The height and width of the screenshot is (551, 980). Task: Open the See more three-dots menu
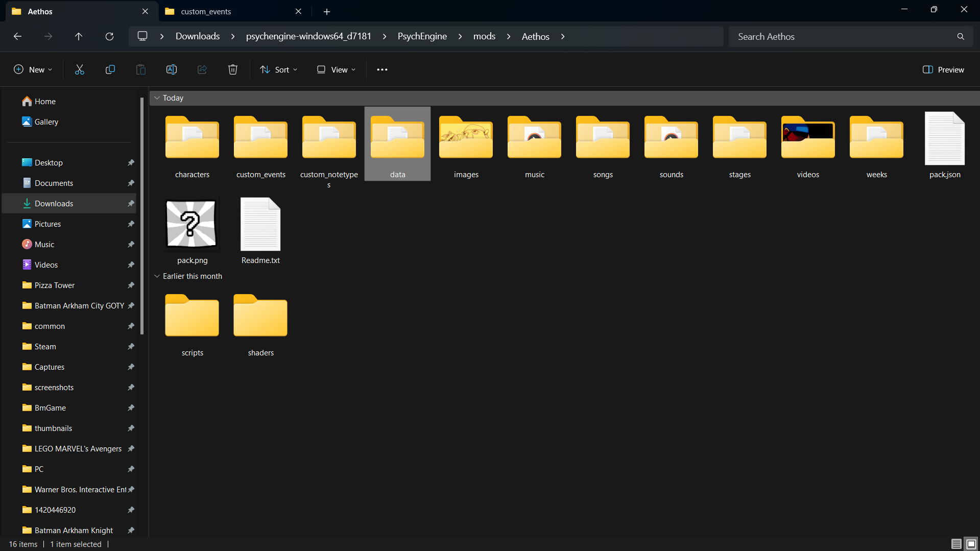coord(382,69)
